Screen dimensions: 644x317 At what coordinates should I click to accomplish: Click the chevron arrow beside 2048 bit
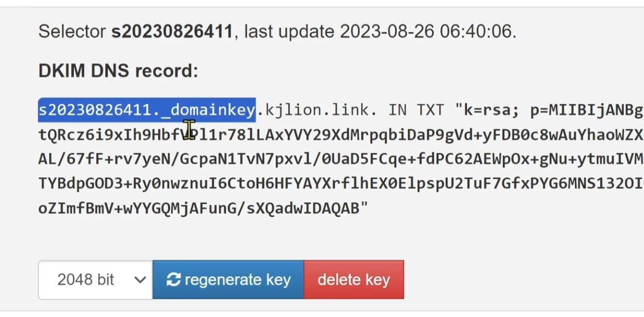pyautogui.click(x=140, y=280)
